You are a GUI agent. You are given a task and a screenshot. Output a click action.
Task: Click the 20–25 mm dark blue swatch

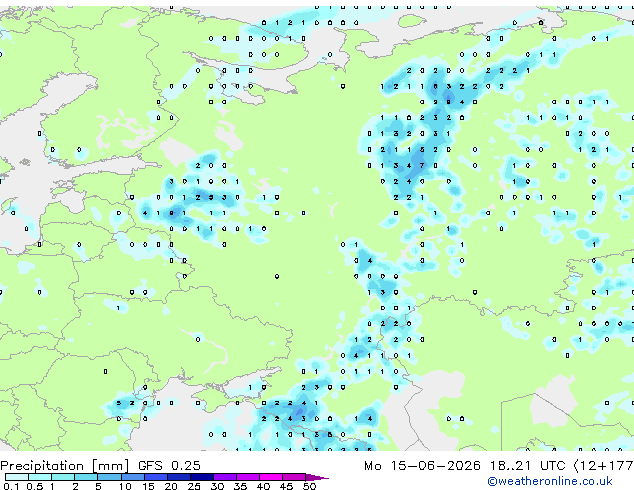[179, 477]
